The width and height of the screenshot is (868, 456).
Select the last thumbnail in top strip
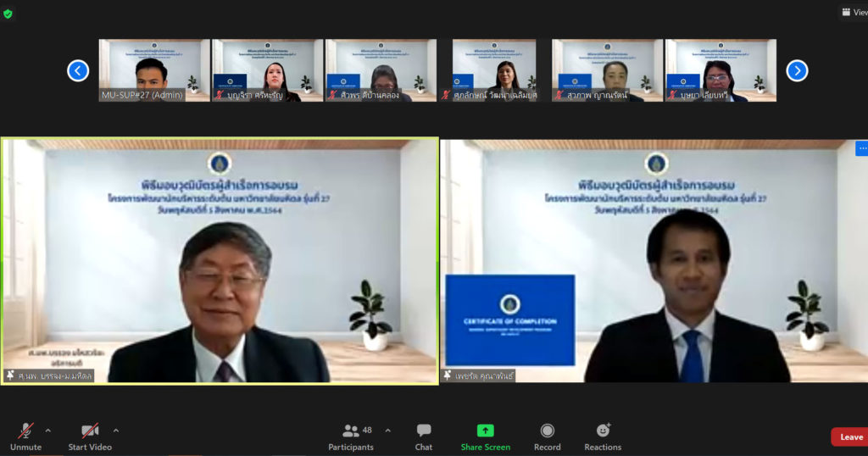[721, 70]
